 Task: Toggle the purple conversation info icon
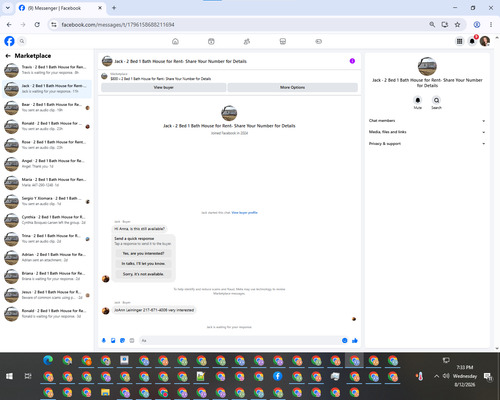[352, 61]
